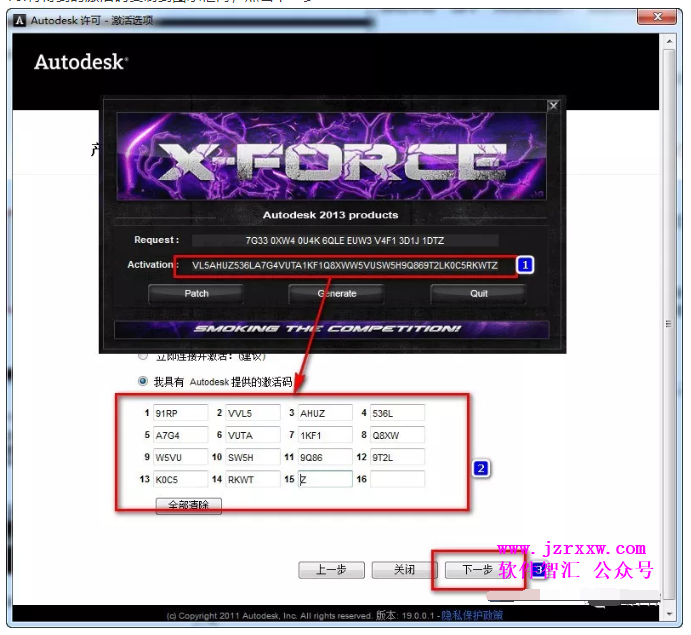This screenshot has height=635, width=691.
Task: Click activation field 3 containing AHUZ
Action: (x=325, y=413)
